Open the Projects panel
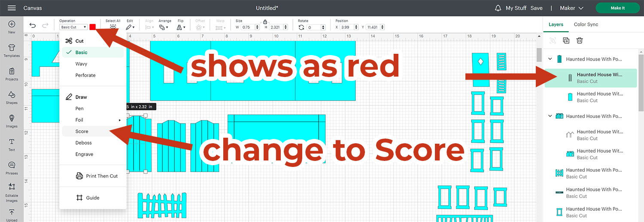This screenshot has height=222, width=644. tap(12, 74)
